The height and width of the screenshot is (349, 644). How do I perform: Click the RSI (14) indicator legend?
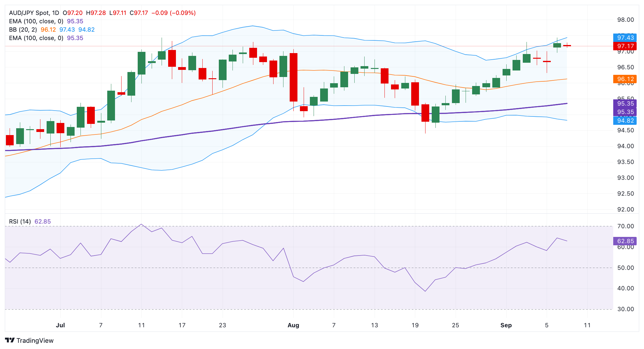pyautogui.click(x=20, y=221)
